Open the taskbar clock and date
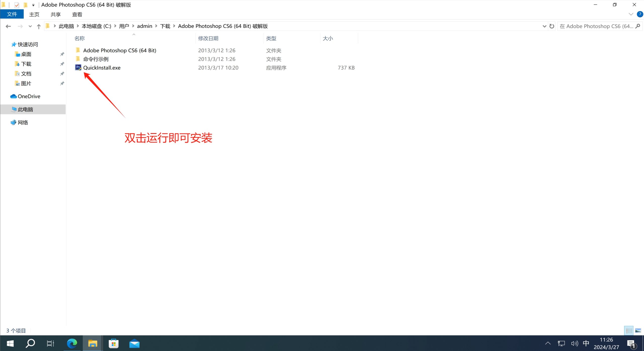Viewport: 644px width, 351px height. point(606,343)
